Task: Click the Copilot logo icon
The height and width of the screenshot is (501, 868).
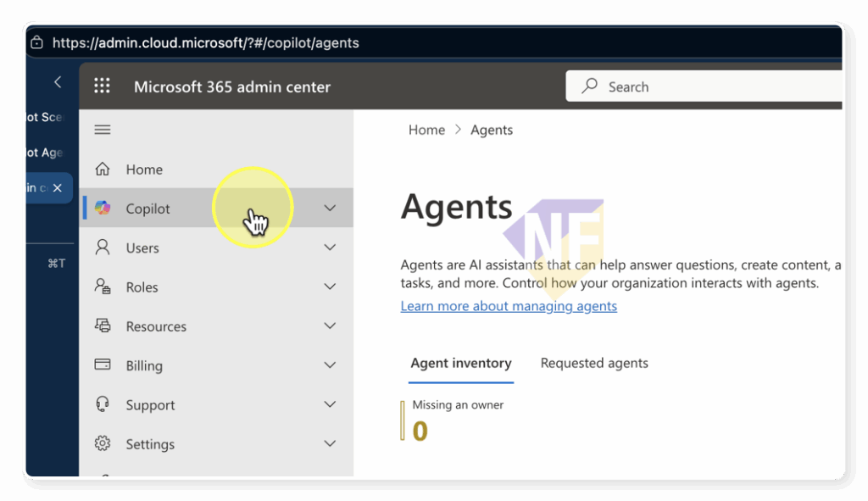Action: (x=103, y=209)
